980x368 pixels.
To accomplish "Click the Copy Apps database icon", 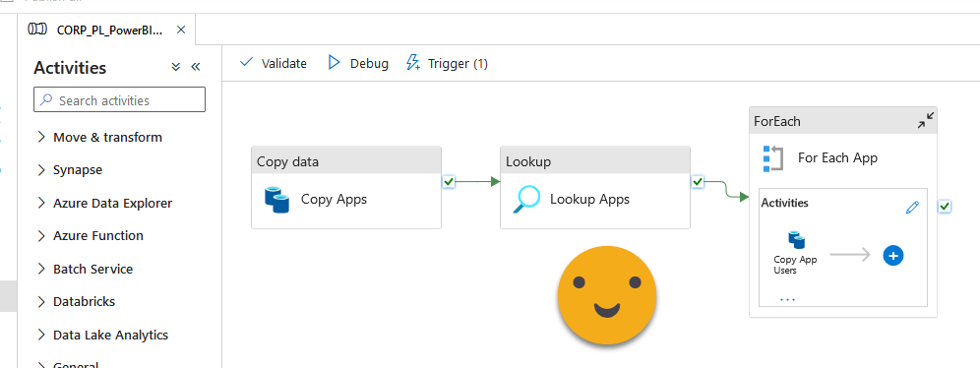I will tap(276, 200).
